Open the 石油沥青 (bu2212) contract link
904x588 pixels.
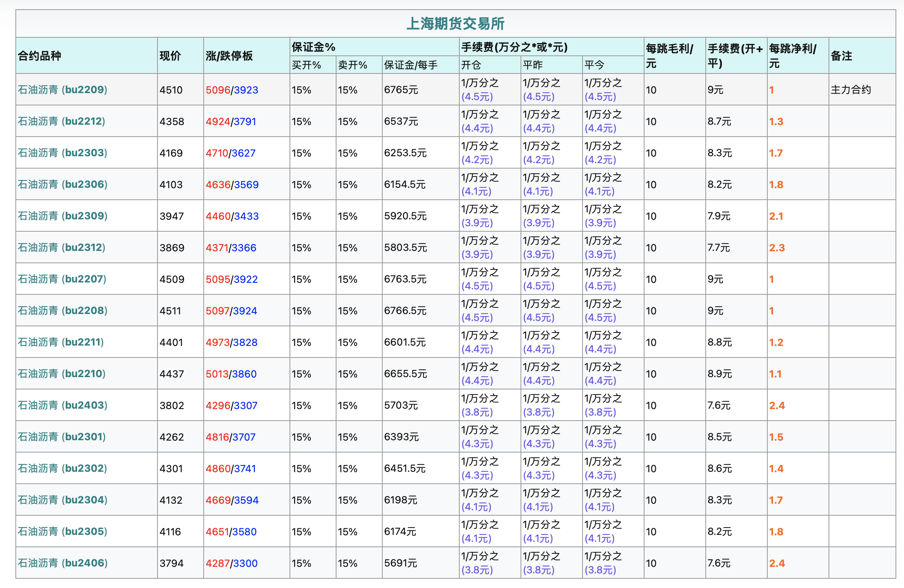(62, 121)
